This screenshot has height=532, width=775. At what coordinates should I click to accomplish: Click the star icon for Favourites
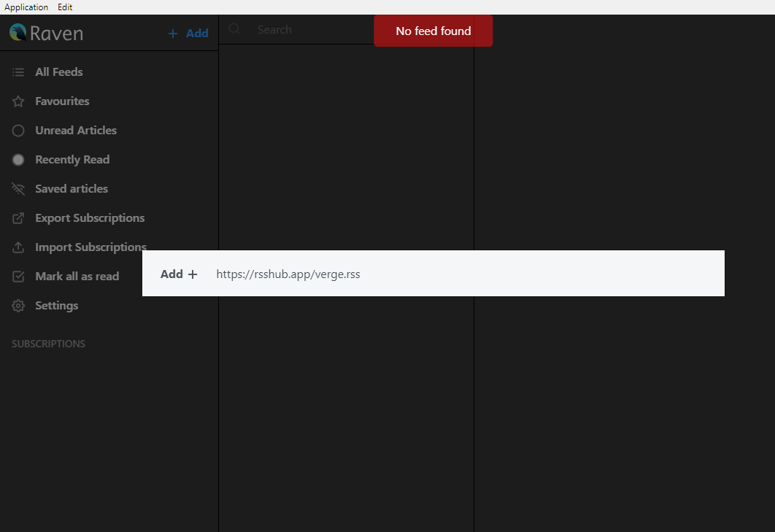pyautogui.click(x=18, y=101)
